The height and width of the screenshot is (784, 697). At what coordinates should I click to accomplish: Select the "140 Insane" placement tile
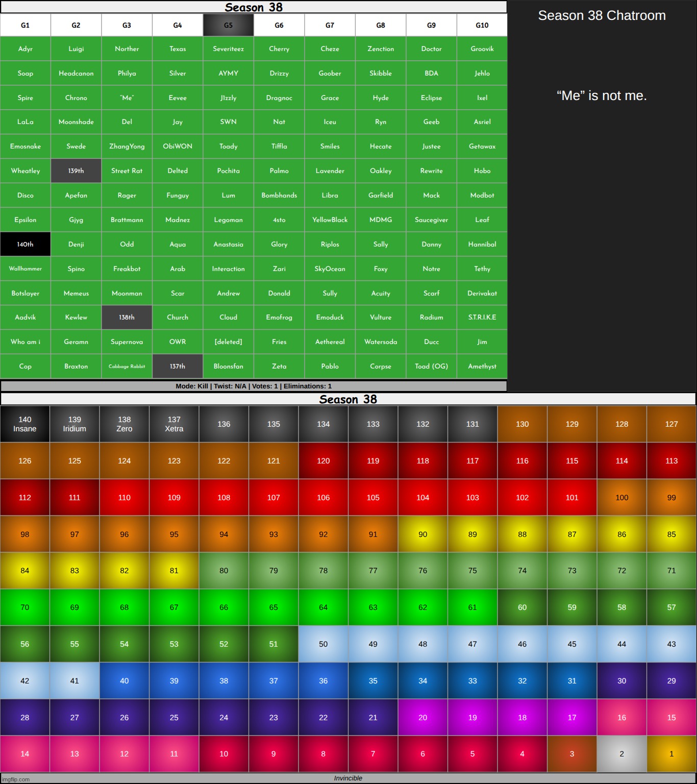tap(25, 424)
